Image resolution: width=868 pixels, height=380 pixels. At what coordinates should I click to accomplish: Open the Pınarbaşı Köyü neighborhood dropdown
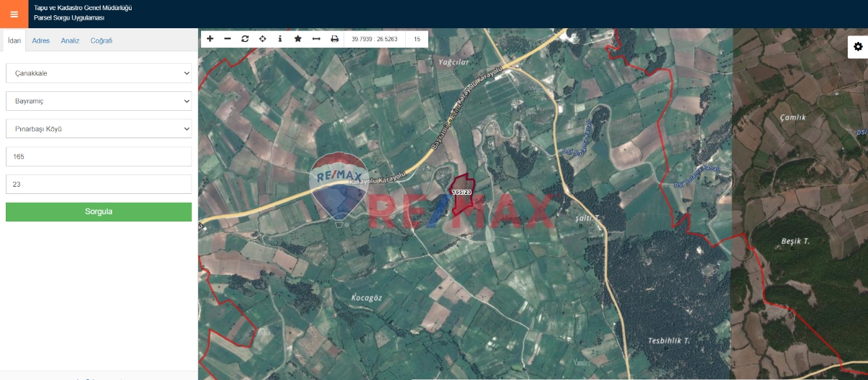click(98, 129)
